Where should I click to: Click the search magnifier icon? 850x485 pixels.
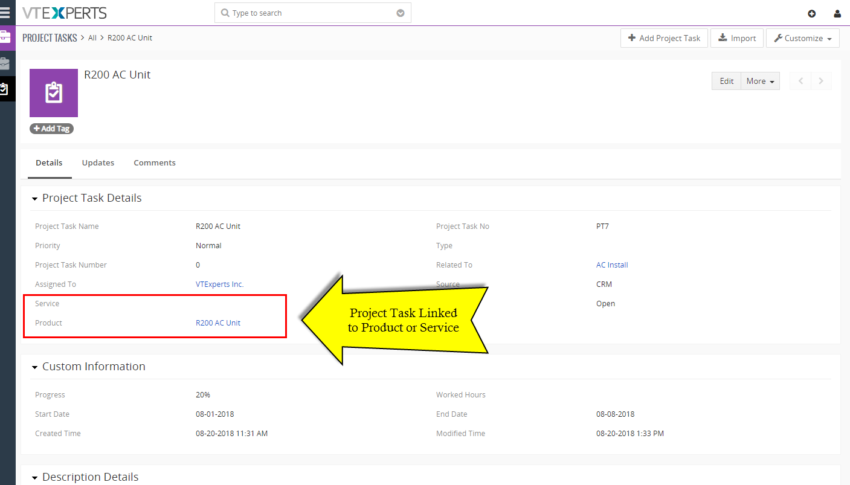(x=225, y=12)
